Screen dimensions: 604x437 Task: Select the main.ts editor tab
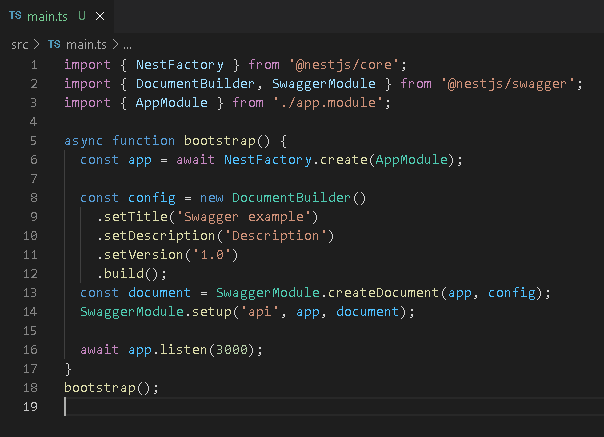tap(57, 16)
